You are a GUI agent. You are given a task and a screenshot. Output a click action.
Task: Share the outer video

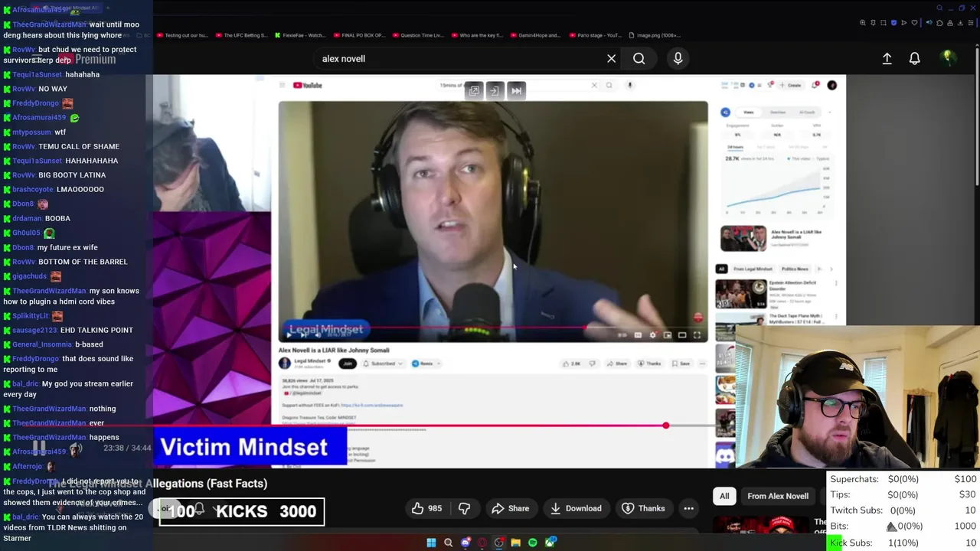pos(510,508)
